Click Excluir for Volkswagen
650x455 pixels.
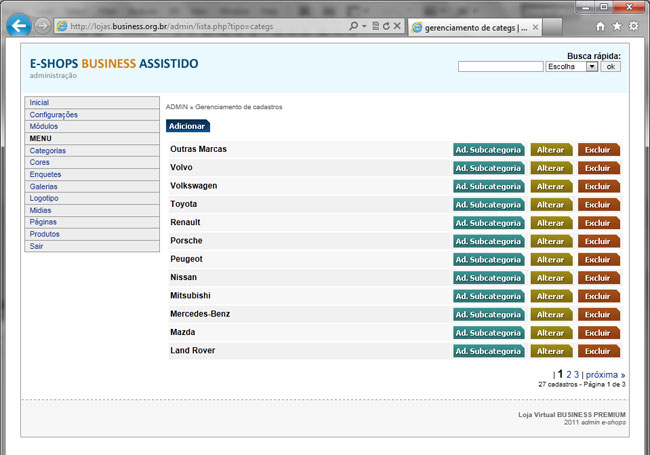point(598,186)
